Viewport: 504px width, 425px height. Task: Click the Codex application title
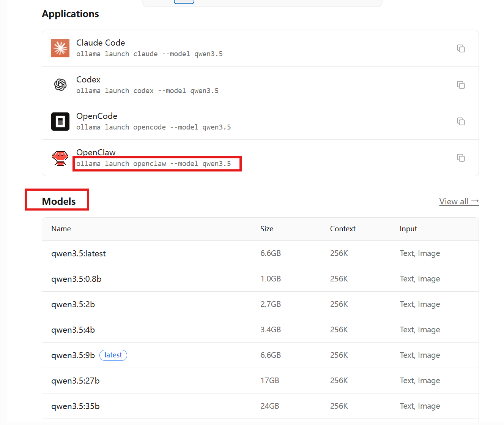pos(88,79)
